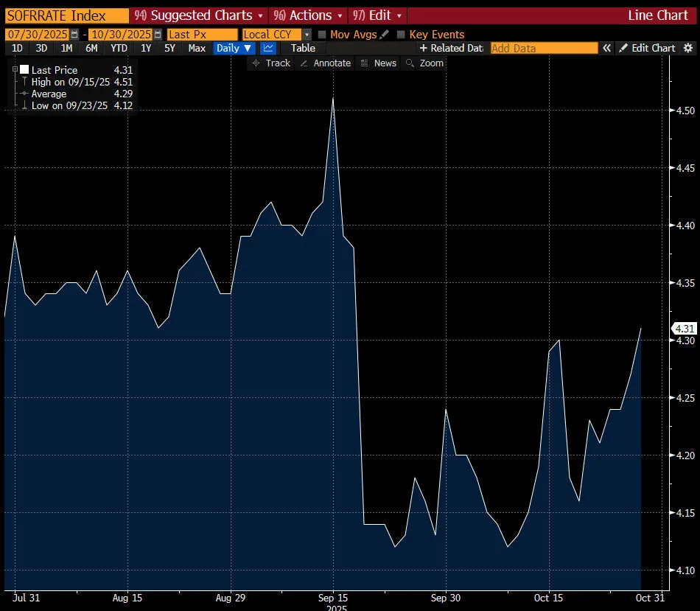The height and width of the screenshot is (611, 700).
Task: Open the start date calendar picker icon
Action: coord(74,35)
